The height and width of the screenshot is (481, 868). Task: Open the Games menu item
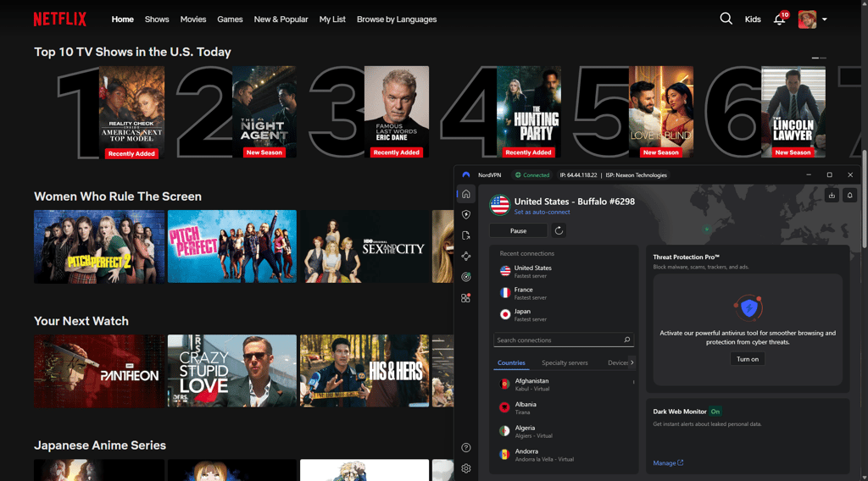(x=230, y=19)
